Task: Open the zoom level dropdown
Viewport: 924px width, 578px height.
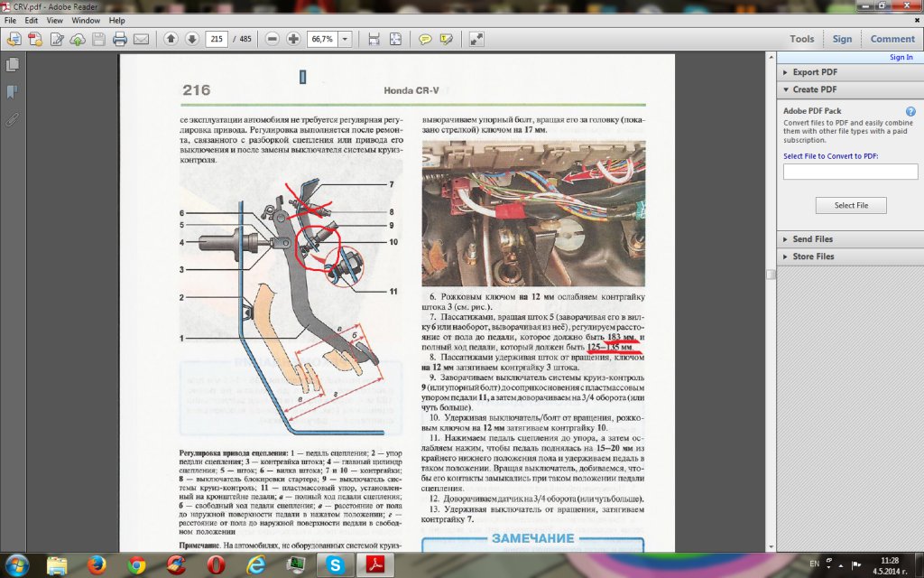Action: pyautogui.click(x=345, y=39)
